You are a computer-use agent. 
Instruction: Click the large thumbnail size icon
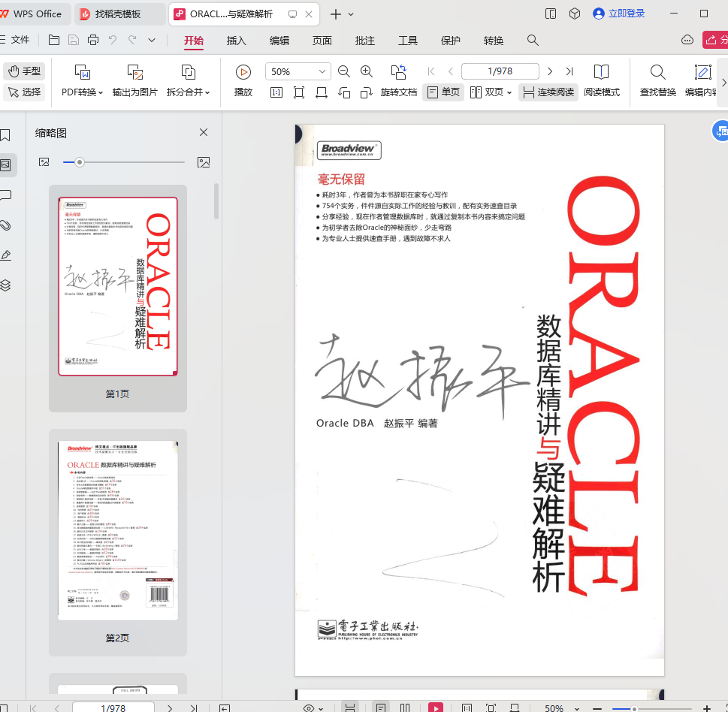[204, 162]
